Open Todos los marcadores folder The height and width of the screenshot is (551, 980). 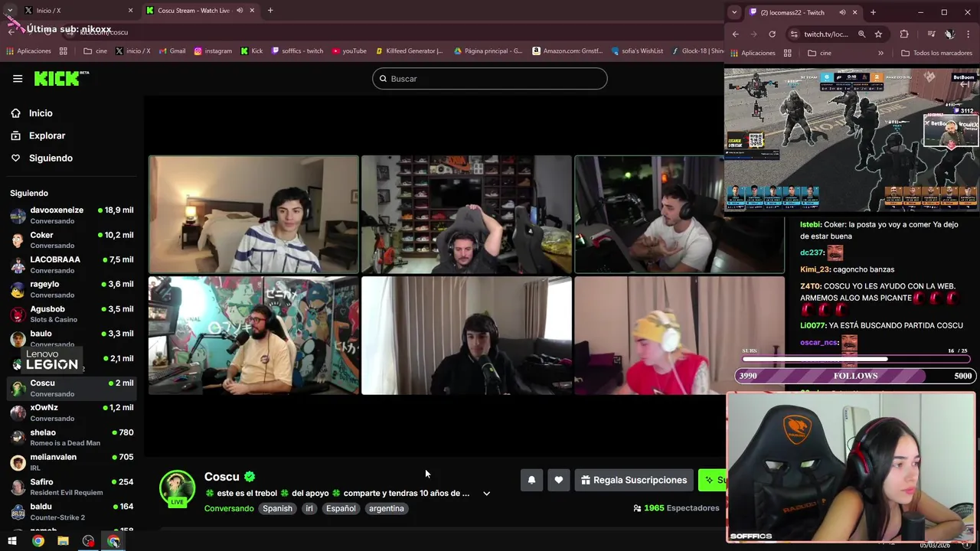tap(936, 53)
